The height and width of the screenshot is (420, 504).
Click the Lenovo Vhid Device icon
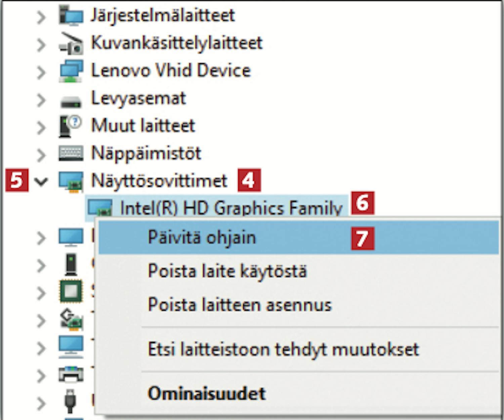click(71, 71)
